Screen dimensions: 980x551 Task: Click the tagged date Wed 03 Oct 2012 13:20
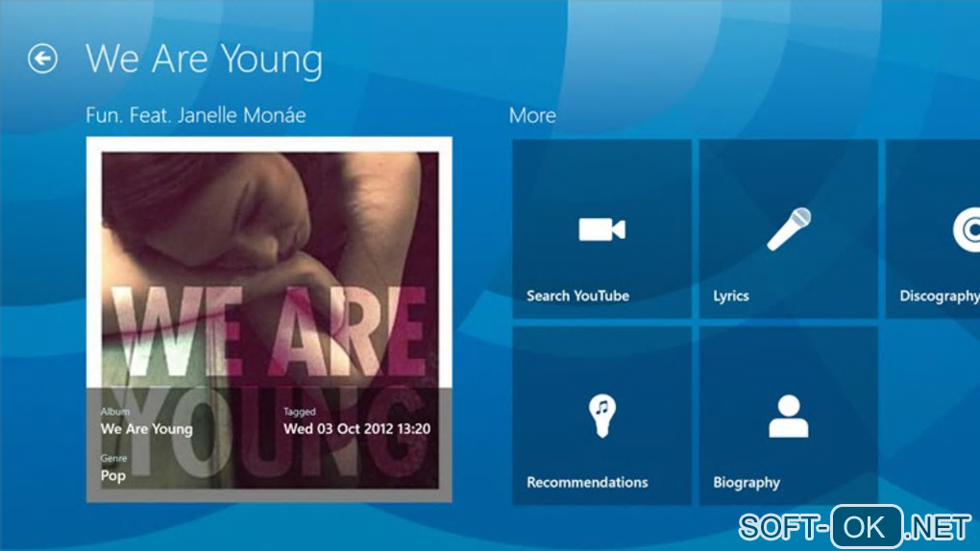pos(356,428)
